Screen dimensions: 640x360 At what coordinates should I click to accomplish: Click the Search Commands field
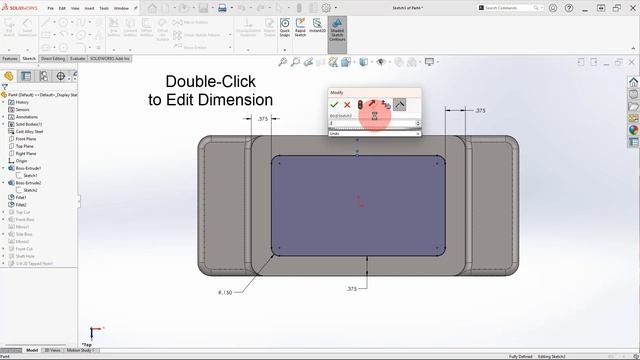point(509,8)
